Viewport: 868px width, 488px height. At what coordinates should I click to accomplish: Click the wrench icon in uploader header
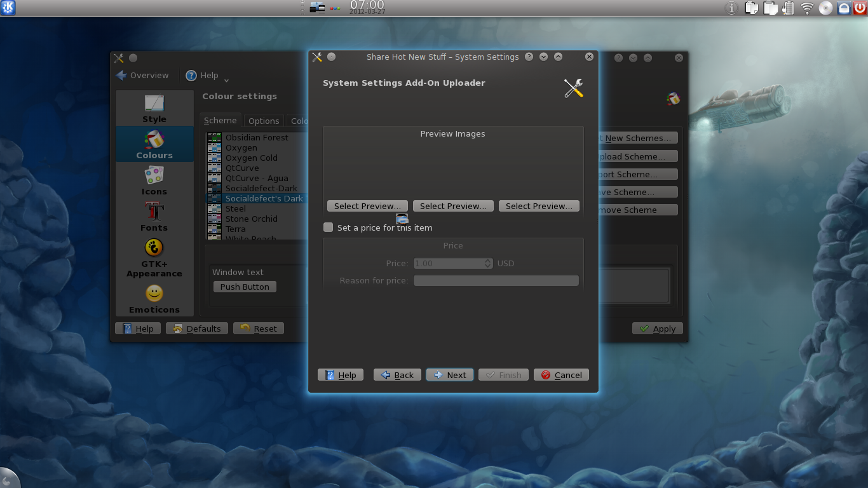coord(573,88)
